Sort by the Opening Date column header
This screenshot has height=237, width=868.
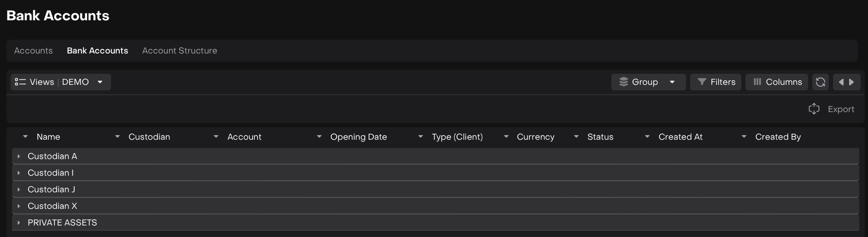[358, 137]
